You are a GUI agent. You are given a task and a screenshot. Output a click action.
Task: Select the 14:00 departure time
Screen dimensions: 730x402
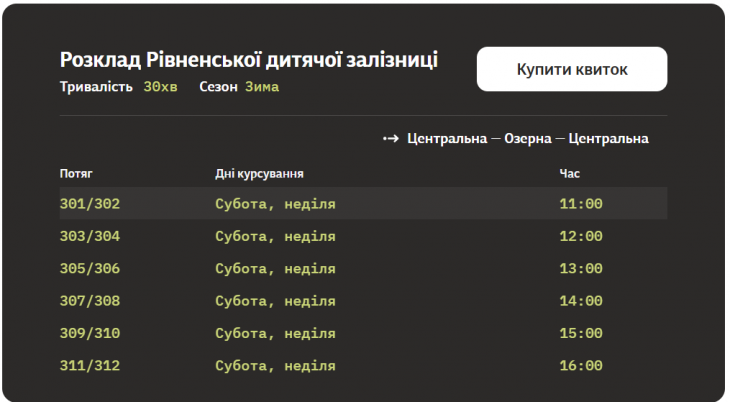pos(580,301)
